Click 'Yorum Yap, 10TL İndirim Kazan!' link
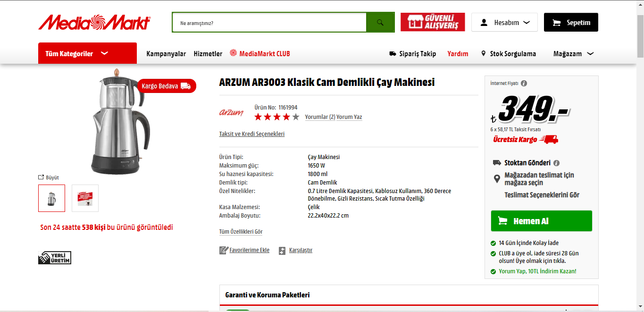The height and width of the screenshot is (312, 644). pyautogui.click(x=537, y=271)
